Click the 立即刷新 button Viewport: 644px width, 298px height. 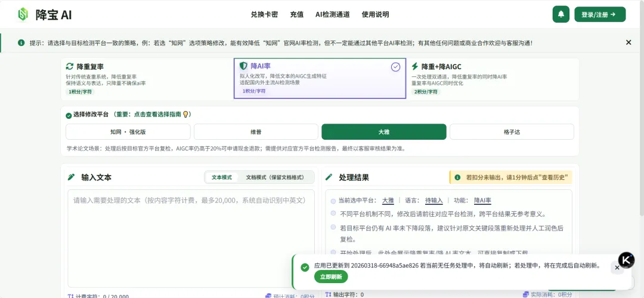(331, 277)
